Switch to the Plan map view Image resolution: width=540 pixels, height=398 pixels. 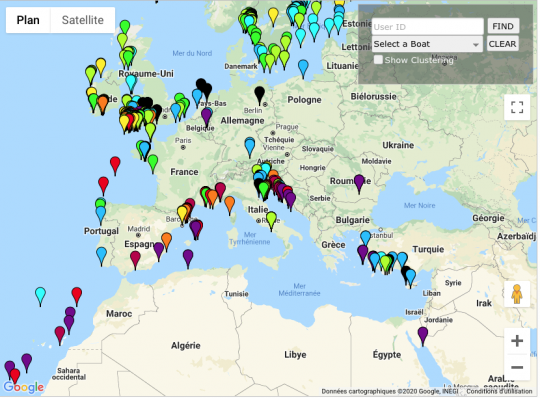[x=28, y=20]
